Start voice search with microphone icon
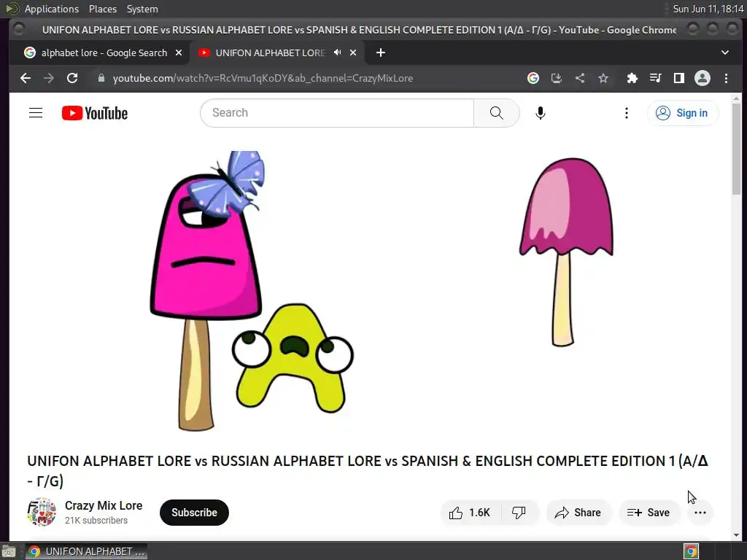747x560 pixels. [541, 113]
